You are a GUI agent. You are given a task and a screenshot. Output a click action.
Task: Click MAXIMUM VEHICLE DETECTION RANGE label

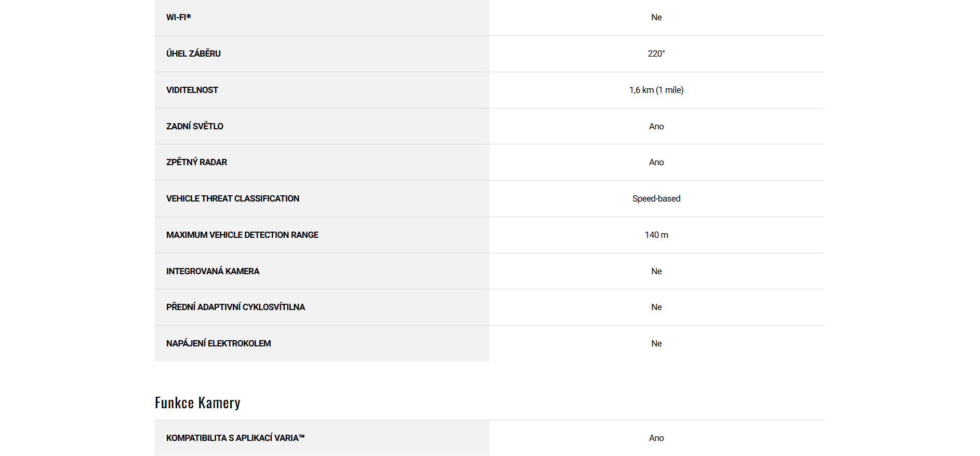click(242, 235)
